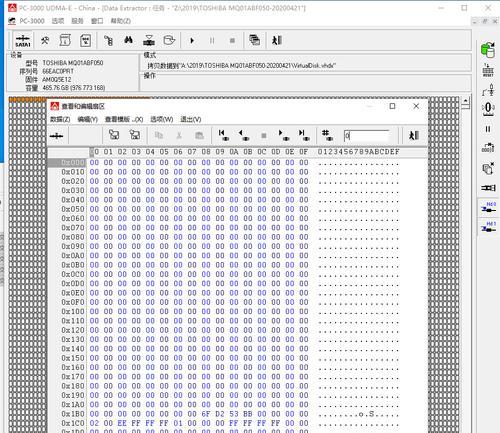Click the SATA1 port icon in main toolbar
Viewport: 500px width, 433px height.
(23, 41)
